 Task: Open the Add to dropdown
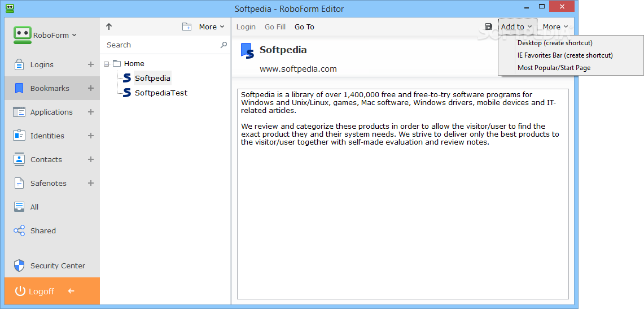(x=517, y=27)
